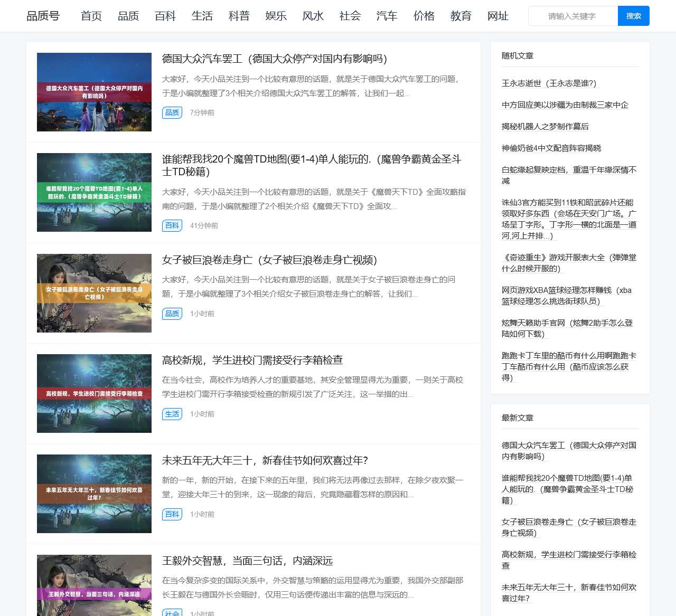Open random article 诛仙3官方能买到11铁

pos(569,219)
